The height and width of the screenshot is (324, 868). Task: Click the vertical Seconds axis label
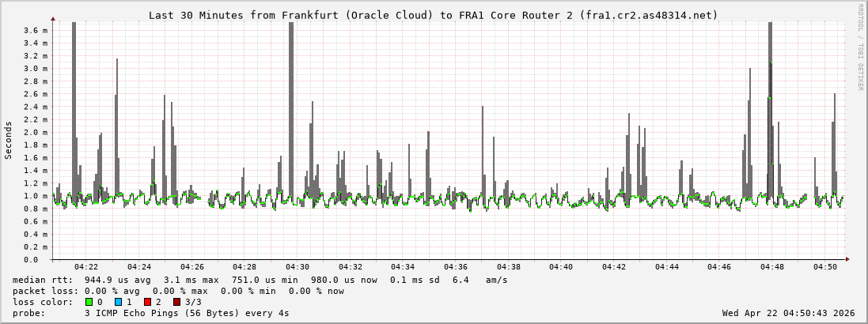pyautogui.click(x=9, y=140)
